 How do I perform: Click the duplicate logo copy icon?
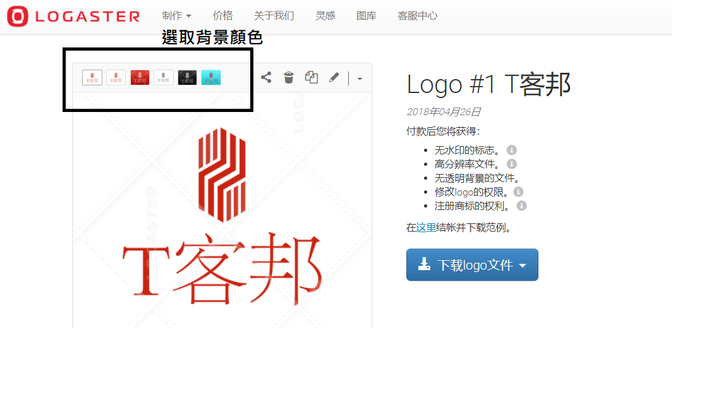click(311, 77)
